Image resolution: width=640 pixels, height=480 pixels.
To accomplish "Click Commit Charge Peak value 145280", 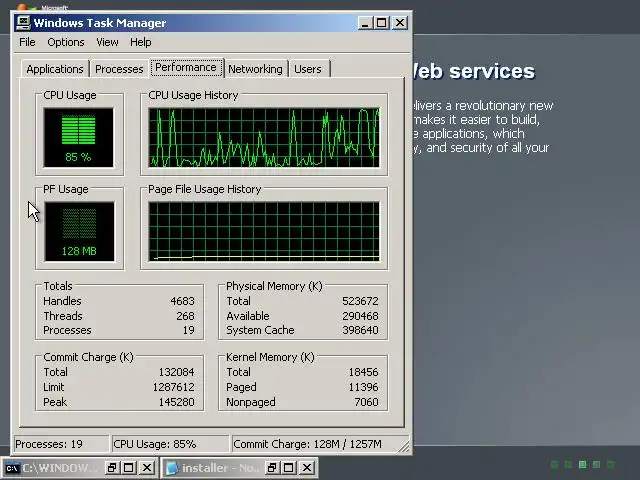I will tap(176, 402).
